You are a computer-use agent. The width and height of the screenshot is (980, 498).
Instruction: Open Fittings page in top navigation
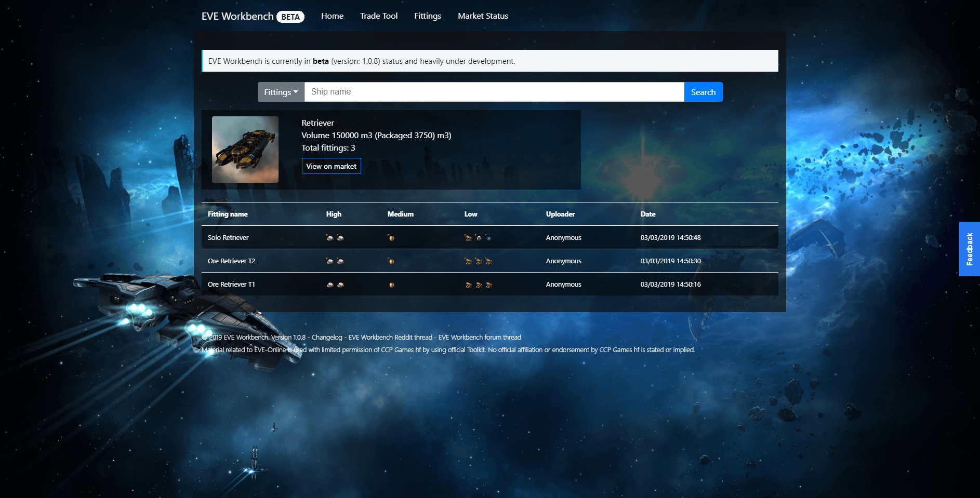tap(428, 16)
